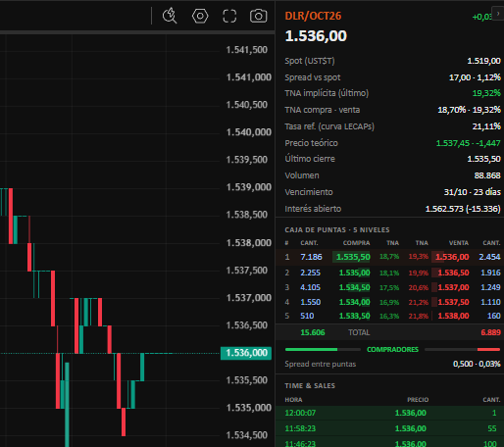Click the Spot (UST$T) value 1.519,00
The width and height of the screenshot is (504, 447).
(483, 61)
